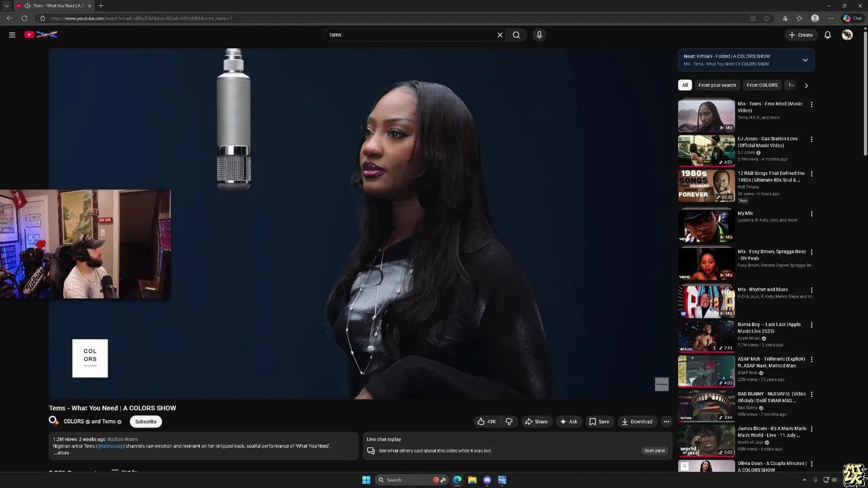Click the Ask button
868x488 pixels.
(568, 422)
